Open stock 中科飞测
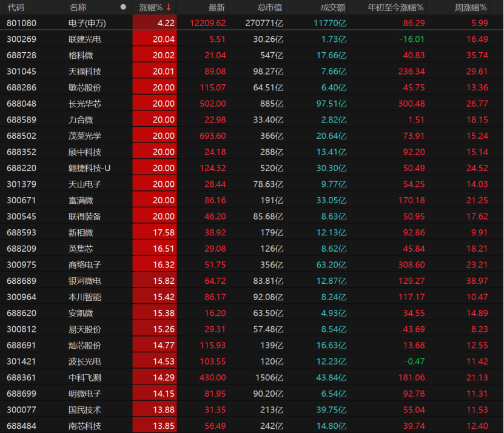This screenshot has width=504, height=433. click(x=85, y=377)
